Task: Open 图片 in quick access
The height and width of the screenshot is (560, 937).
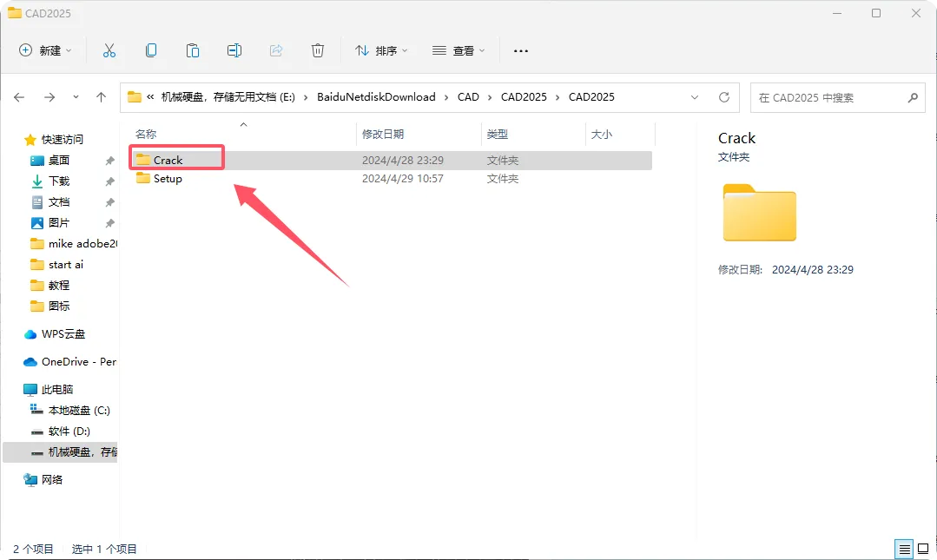Action: click(58, 223)
